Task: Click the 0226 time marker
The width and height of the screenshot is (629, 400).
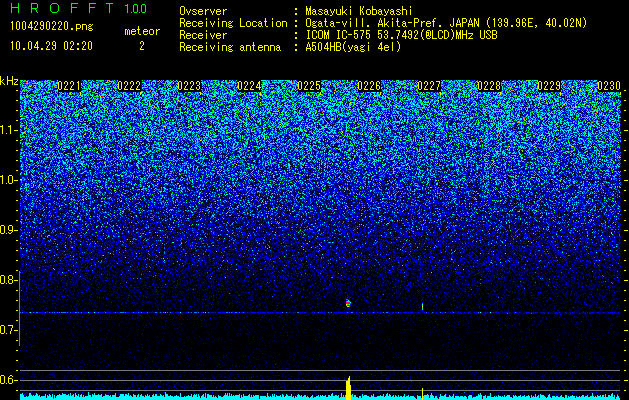Action: coord(369,86)
